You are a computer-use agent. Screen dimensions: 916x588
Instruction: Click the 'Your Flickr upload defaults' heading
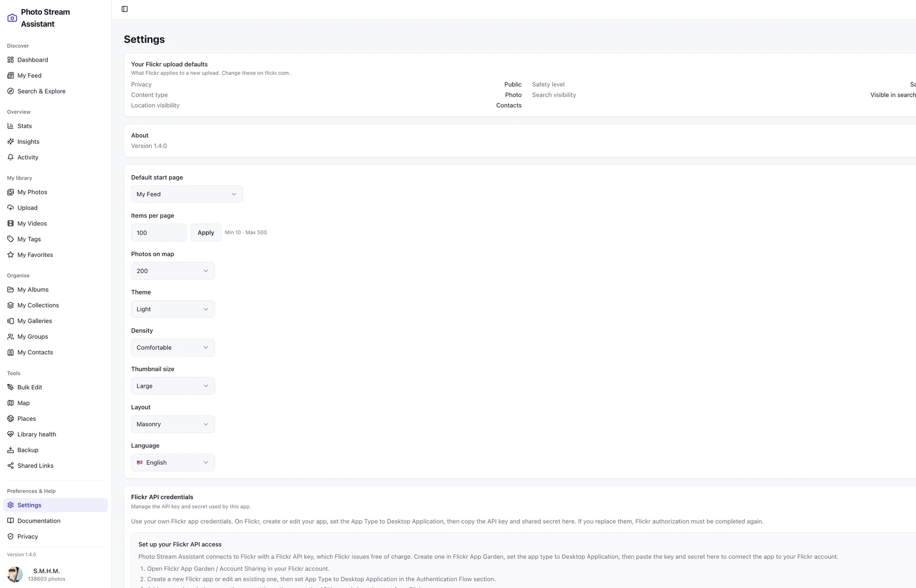click(x=169, y=64)
